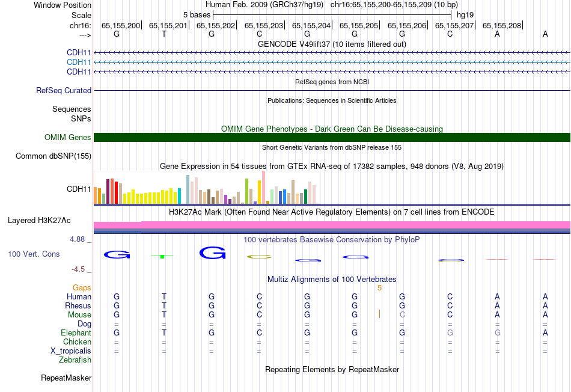The height and width of the screenshot is (392, 571).
Task: Click coordinate label 65,155,201
Action: pyautogui.click(x=168, y=25)
